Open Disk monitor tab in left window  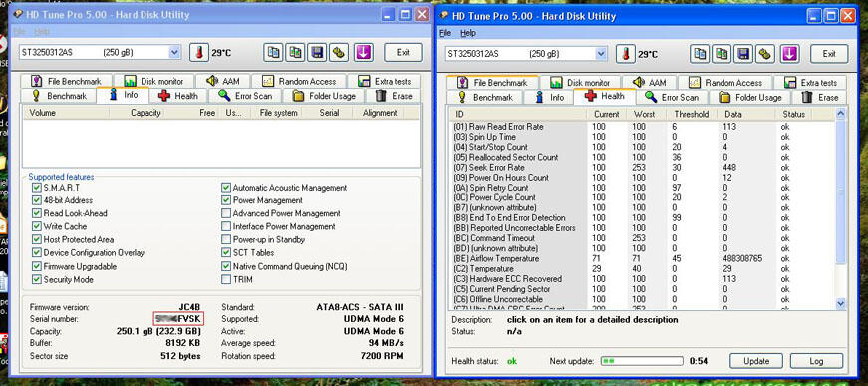click(153, 81)
